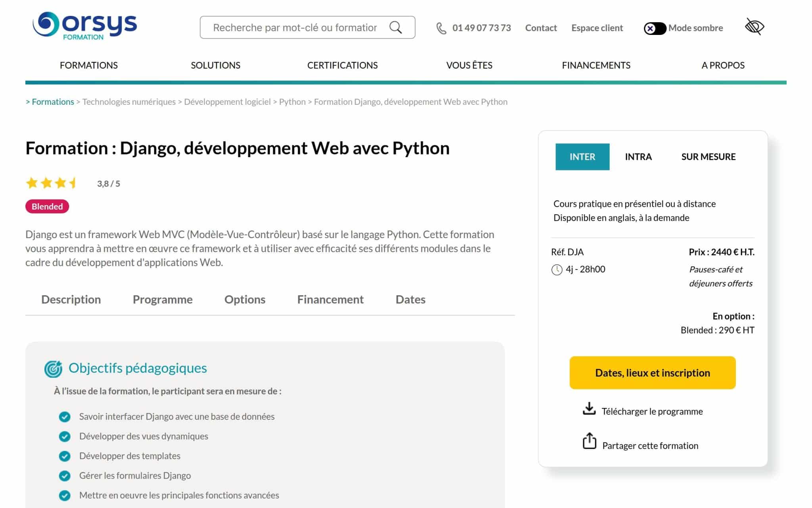The image size is (812, 508).
Task: Switch to the Description tab
Action: (x=71, y=299)
